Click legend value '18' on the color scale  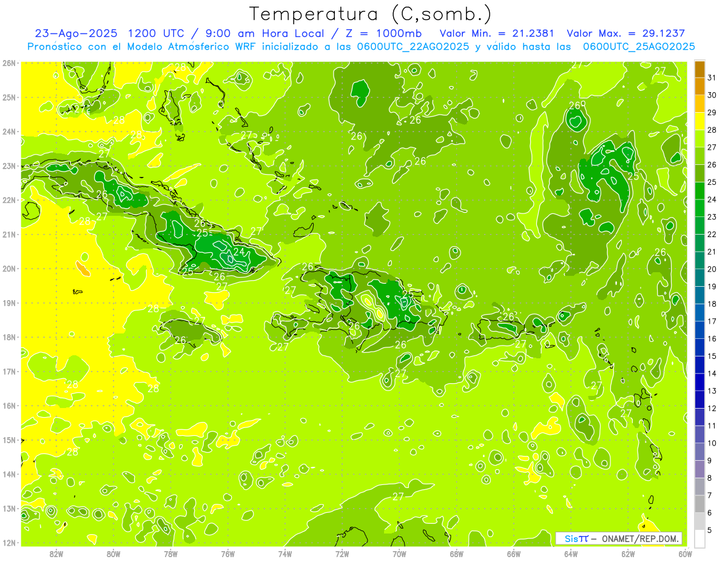pos(712,304)
